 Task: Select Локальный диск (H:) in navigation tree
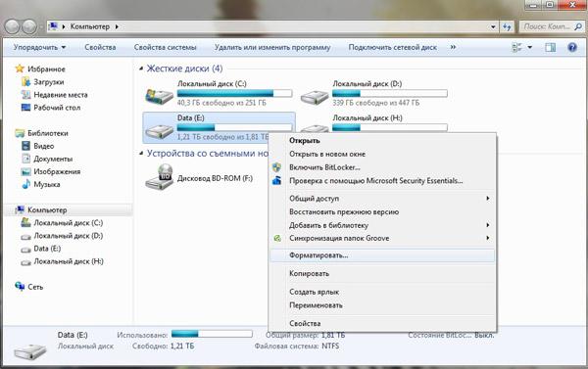tap(69, 261)
